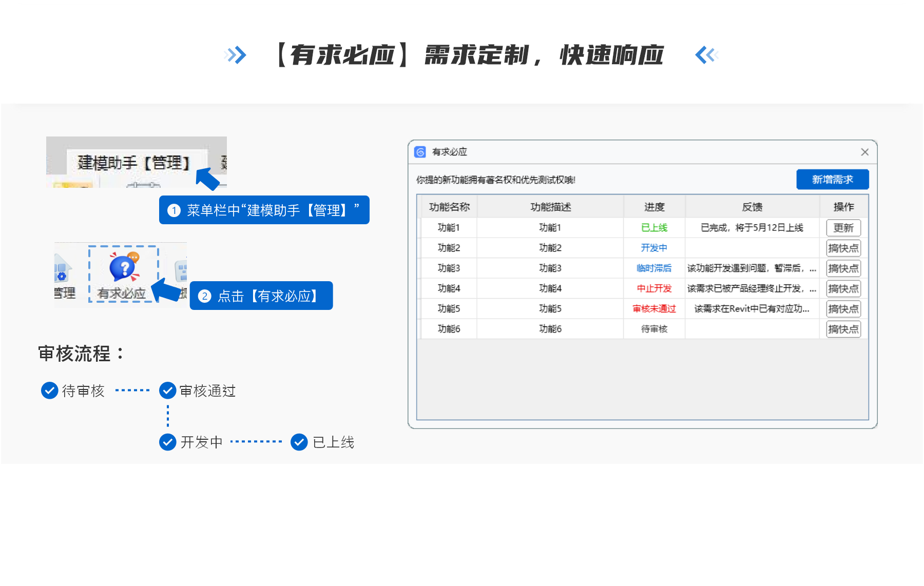
Task: Click the double left chevron beside the title
Action: pos(706,55)
